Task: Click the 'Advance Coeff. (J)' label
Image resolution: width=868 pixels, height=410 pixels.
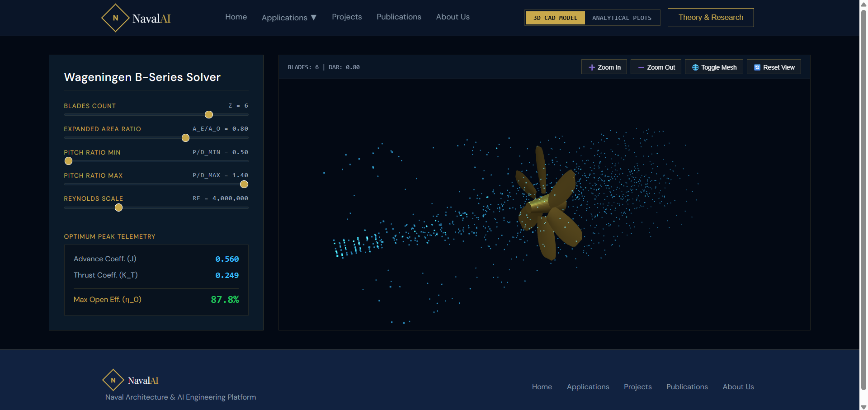Action: point(105,259)
